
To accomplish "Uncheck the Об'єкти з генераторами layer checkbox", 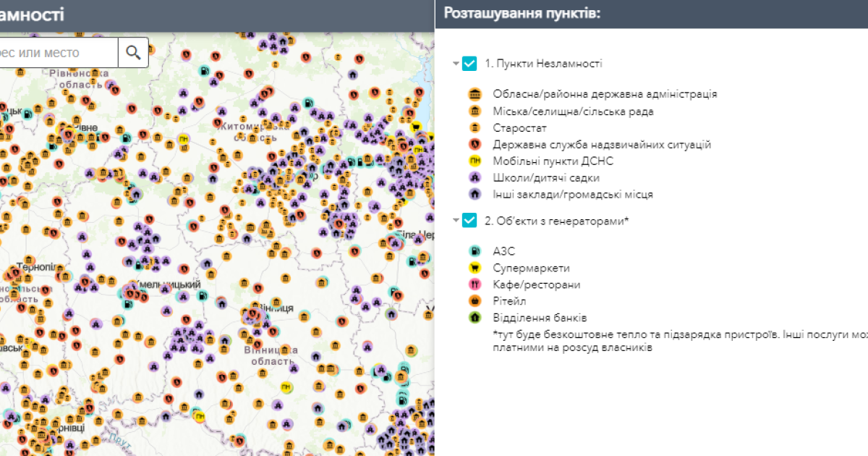I will click(x=469, y=221).
